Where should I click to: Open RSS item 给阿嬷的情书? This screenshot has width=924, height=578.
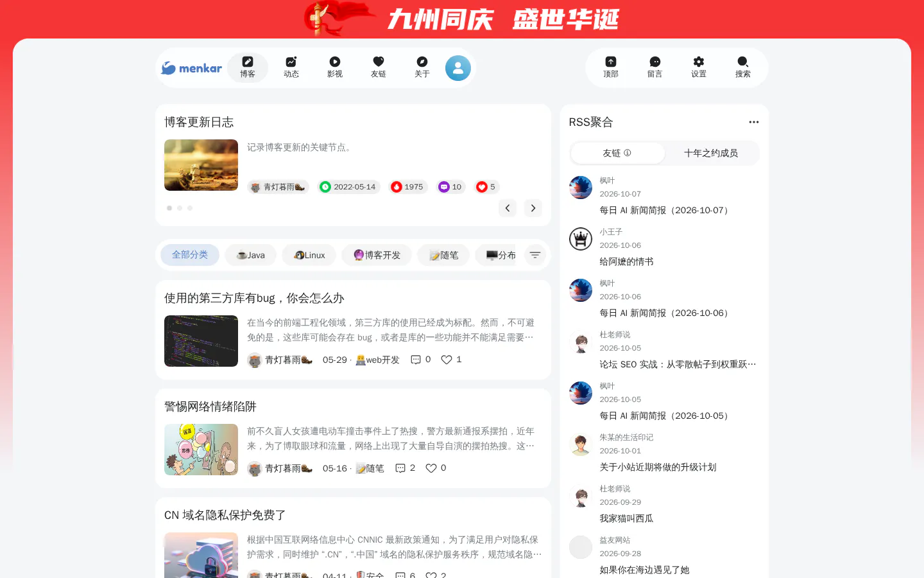click(626, 261)
